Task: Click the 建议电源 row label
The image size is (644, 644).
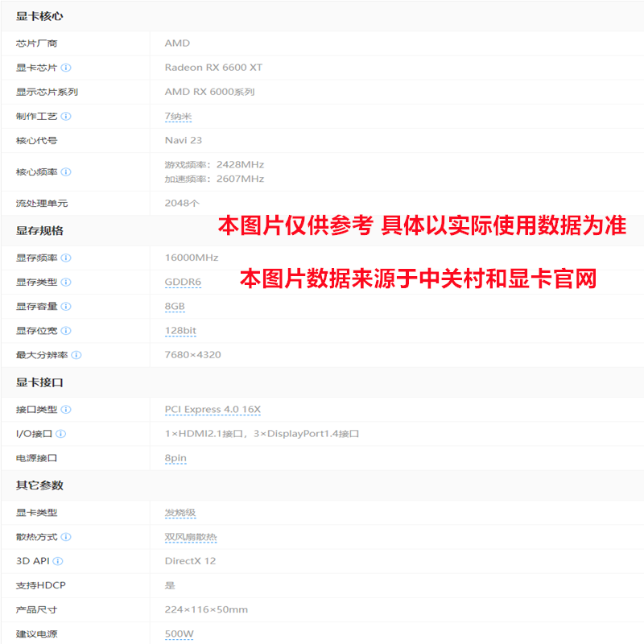Action: 36,634
